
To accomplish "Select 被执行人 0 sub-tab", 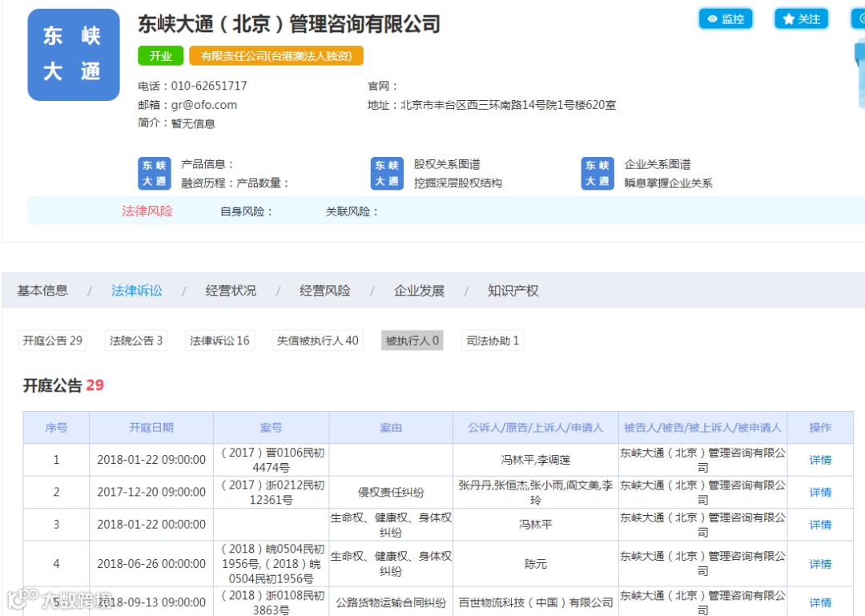I will coord(412,340).
